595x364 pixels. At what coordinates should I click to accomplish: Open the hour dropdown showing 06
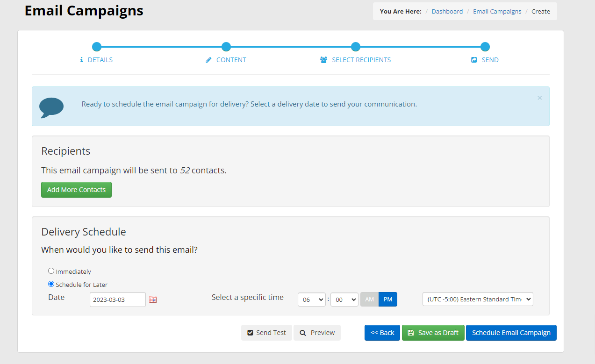tap(312, 300)
